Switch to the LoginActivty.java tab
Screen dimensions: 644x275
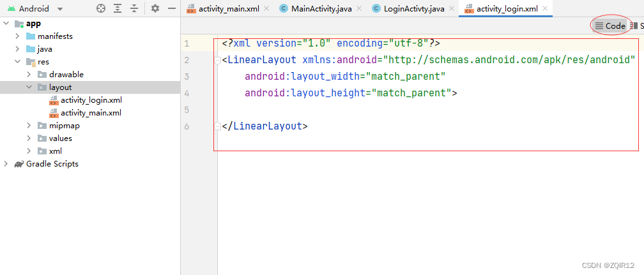pos(414,9)
